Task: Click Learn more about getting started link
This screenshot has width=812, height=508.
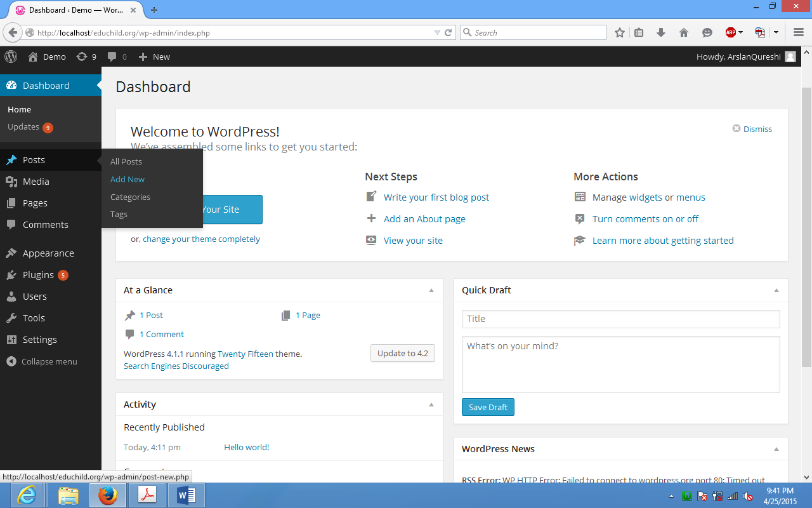Action: tap(663, 241)
